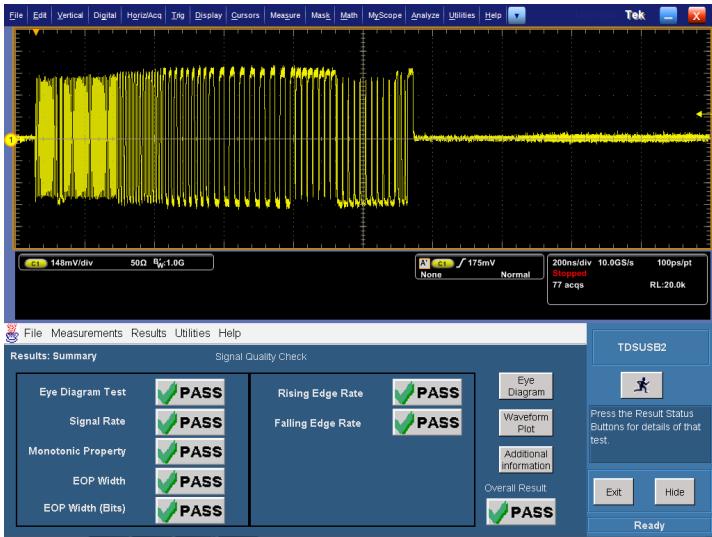Open the Horiz/Acq menu
The width and height of the screenshot is (712, 537).
click(x=144, y=15)
